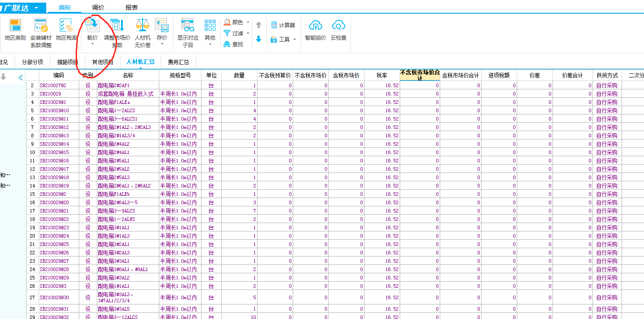Select row number 27 header
644x319 pixels.
(32, 297)
